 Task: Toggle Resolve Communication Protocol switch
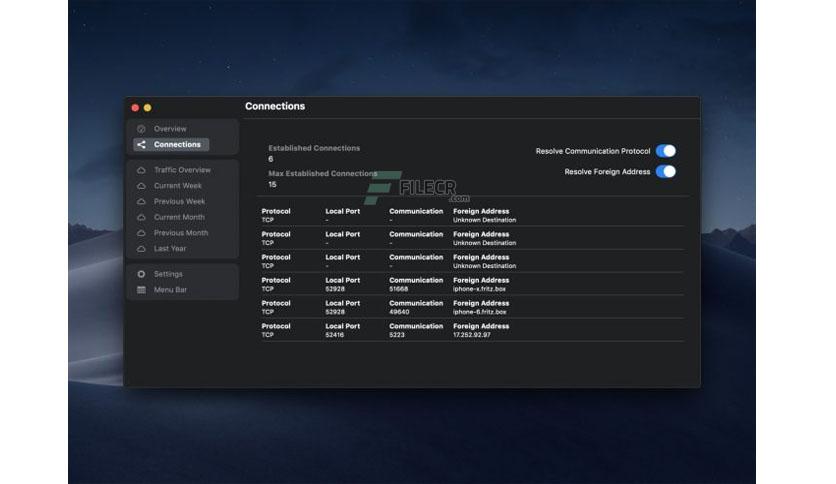[665, 151]
